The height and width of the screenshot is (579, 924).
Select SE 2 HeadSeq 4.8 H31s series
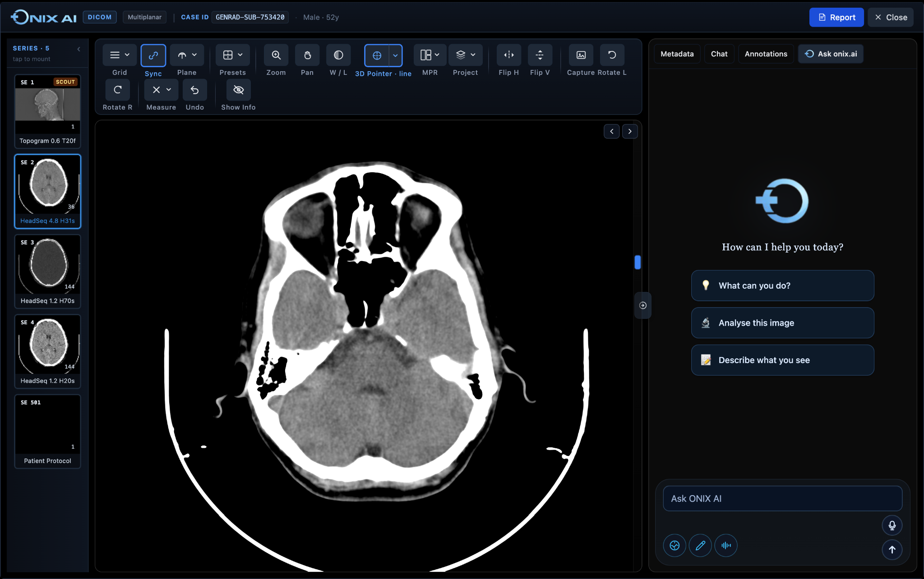tap(47, 191)
